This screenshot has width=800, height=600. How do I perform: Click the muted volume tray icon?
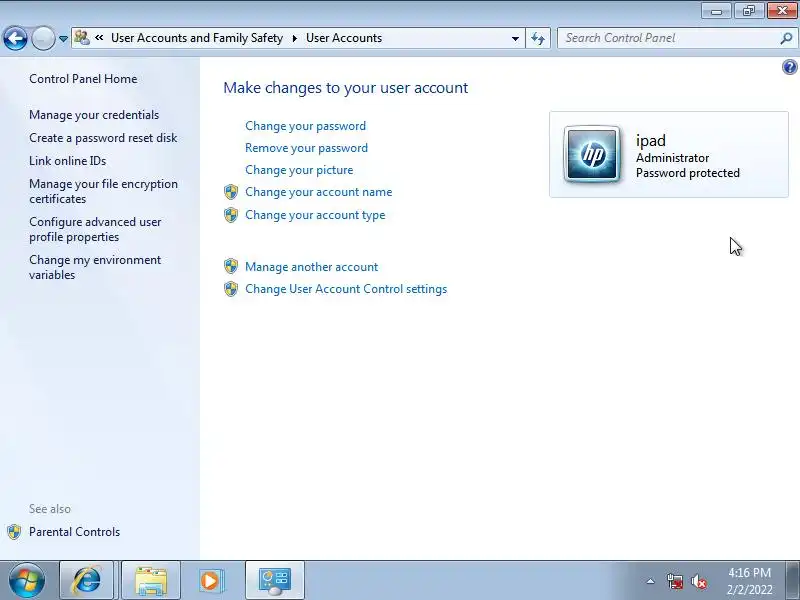[698, 581]
